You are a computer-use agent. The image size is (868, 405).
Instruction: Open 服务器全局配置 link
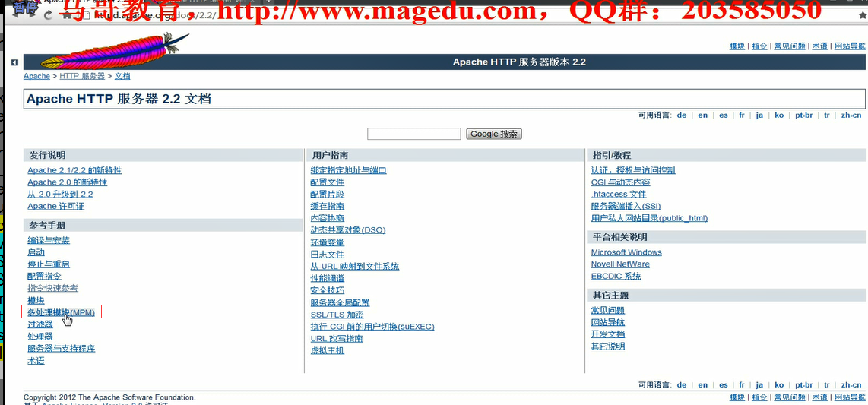click(340, 302)
